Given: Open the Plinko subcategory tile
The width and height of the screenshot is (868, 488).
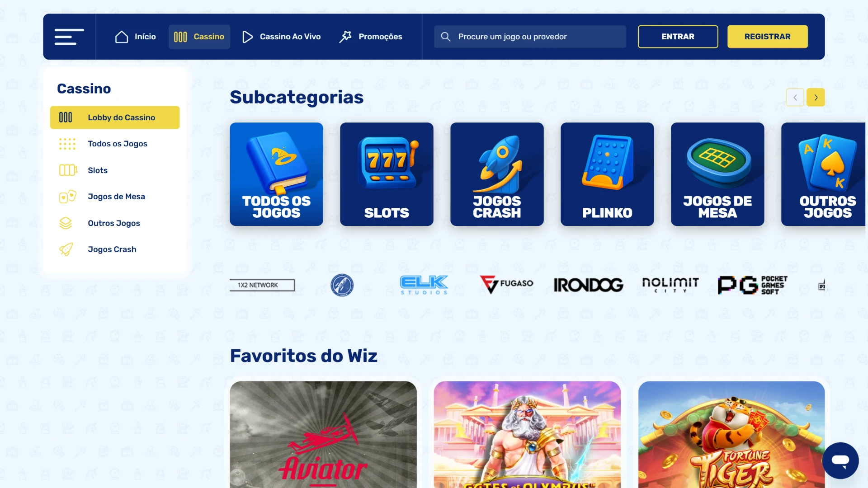Looking at the screenshot, I should (x=607, y=174).
